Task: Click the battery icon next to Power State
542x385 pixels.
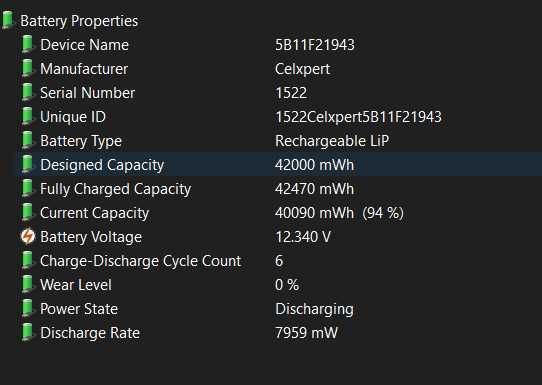Action: tap(27, 308)
